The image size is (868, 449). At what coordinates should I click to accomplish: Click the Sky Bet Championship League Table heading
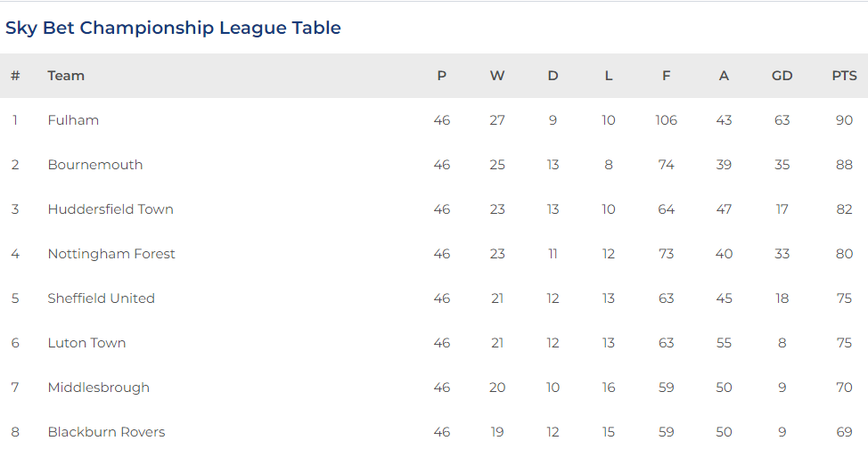pos(173,28)
